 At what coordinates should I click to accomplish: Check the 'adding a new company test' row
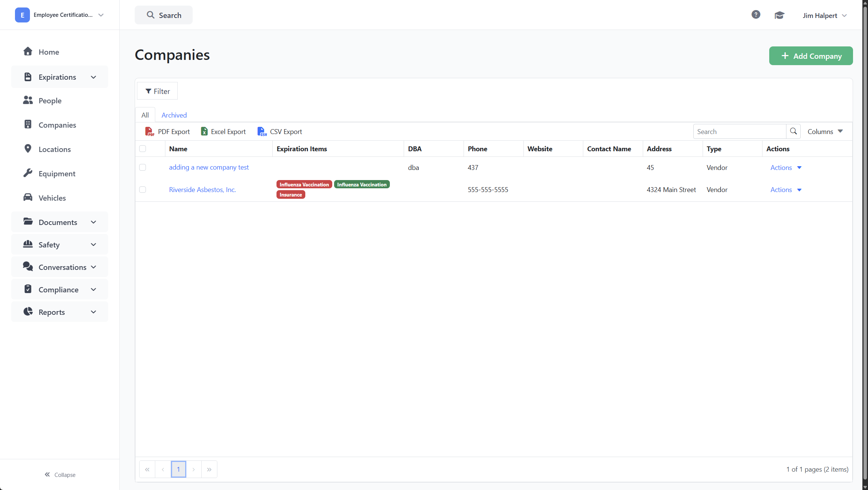click(x=143, y=167)
